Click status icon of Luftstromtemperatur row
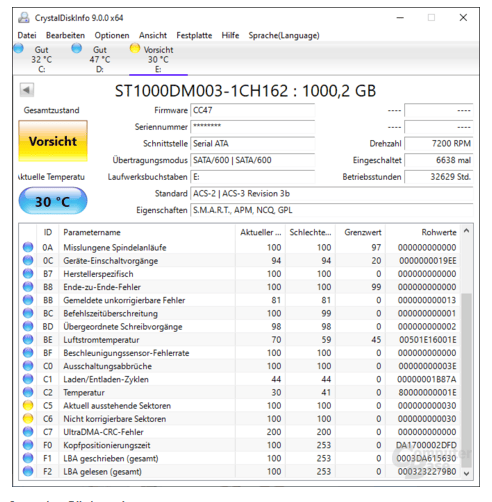 point(28,339)
